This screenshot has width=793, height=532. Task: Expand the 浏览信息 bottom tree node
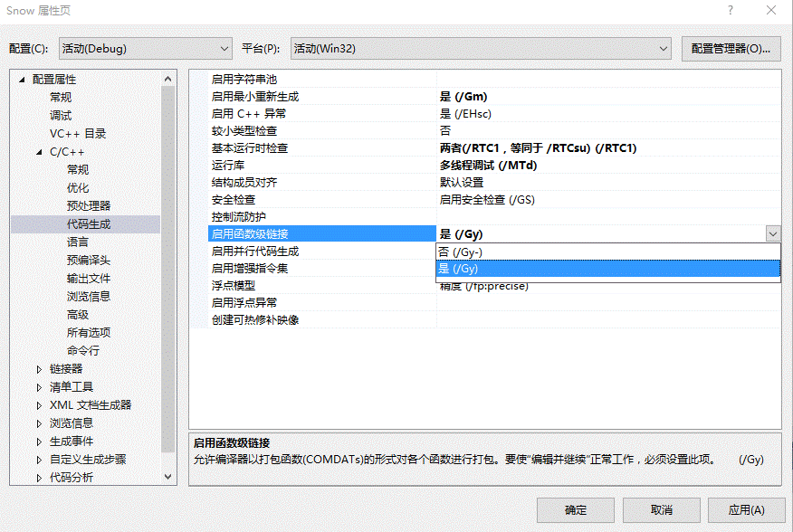pyautogui.click(x=39, y=423)
